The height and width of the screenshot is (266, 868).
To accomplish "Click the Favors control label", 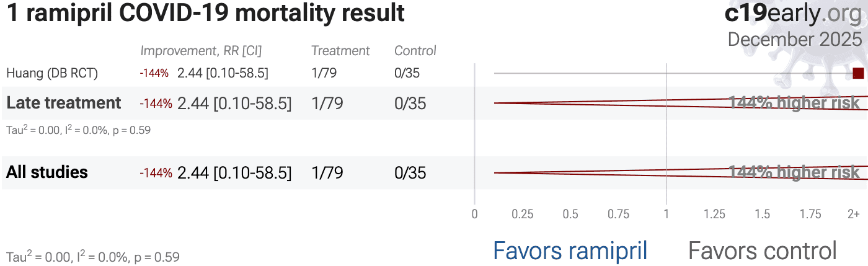I will [762, 251].
